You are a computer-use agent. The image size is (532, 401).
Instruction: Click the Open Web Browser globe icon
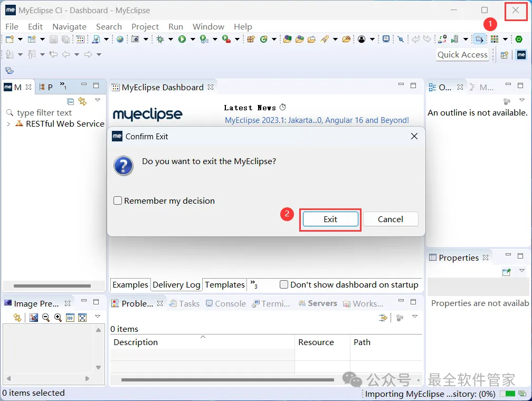[x=120, y=40]
